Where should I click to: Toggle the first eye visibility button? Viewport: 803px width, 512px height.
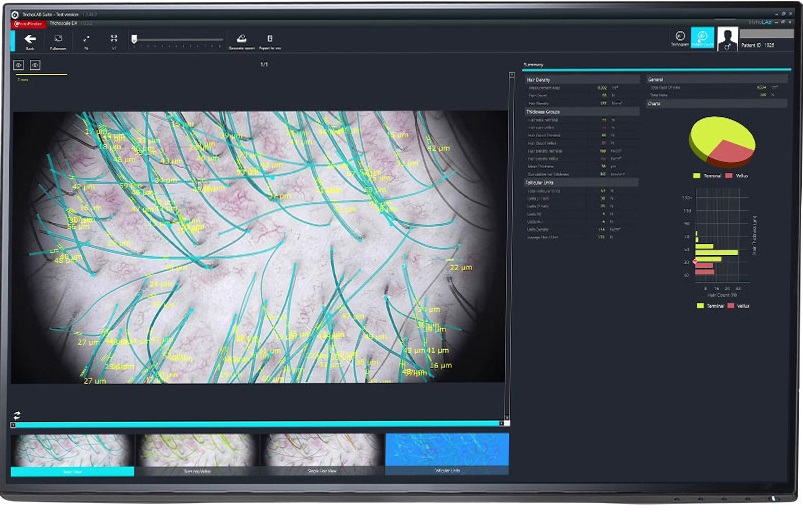[19, 65]
